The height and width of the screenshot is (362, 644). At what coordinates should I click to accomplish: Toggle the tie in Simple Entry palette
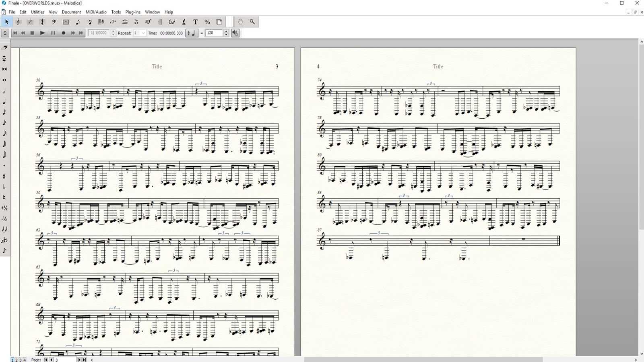tap(5, 229)
